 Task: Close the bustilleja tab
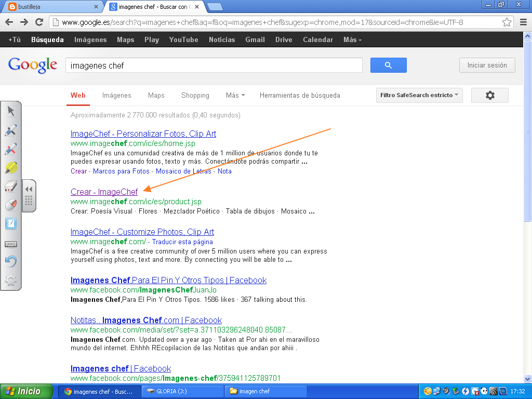[96, 7]
